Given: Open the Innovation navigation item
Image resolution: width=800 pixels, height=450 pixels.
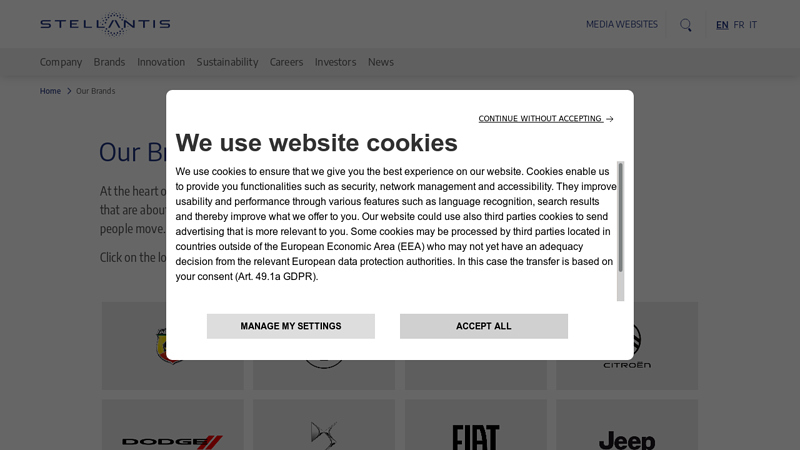Looking at the screenshot, I should pyautogui.click(x=161, y=62).
